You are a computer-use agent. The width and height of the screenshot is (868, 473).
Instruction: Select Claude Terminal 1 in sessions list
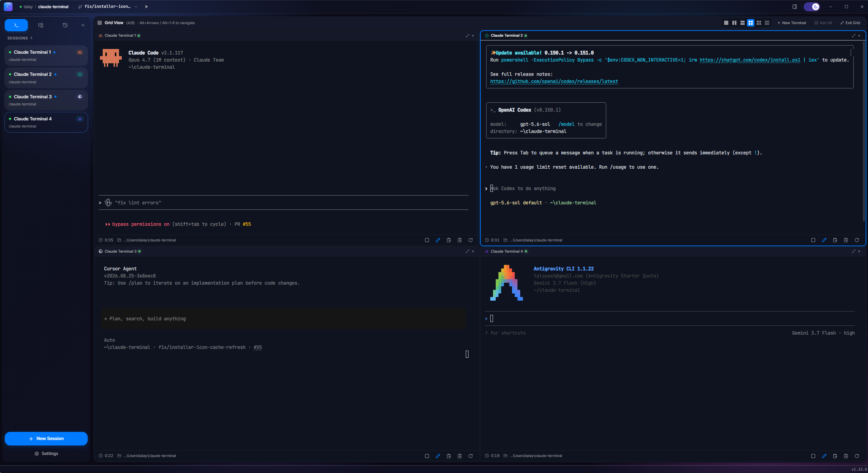coord(46,55)
